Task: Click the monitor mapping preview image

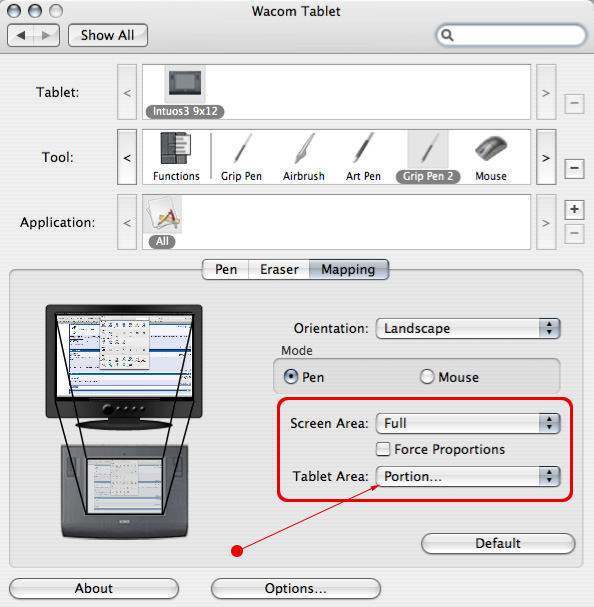Action: click(x=124, y=367)
